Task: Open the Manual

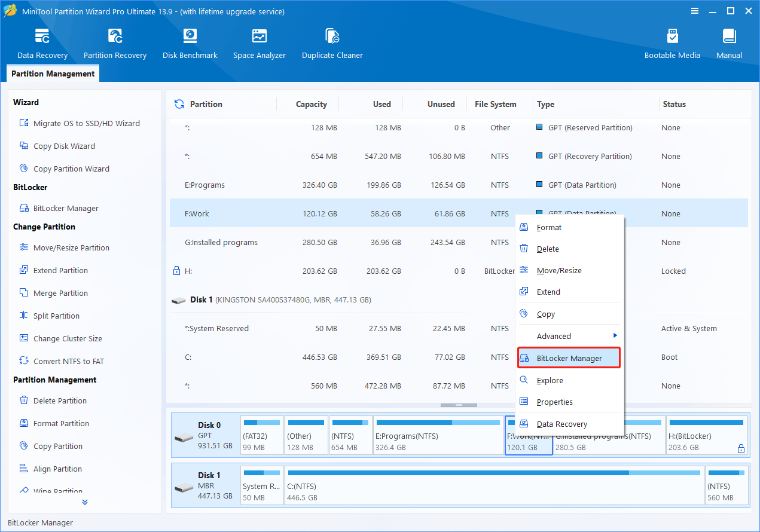Action: click(730, 44)
